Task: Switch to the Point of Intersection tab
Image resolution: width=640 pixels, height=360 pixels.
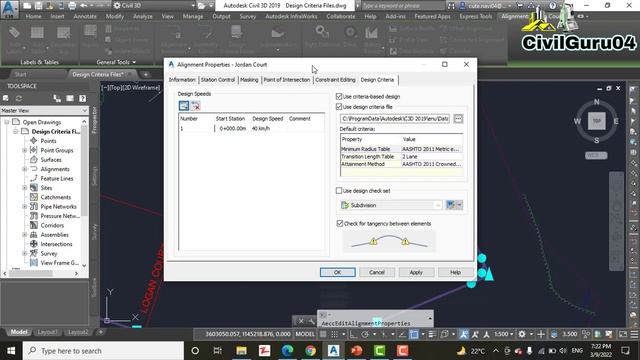Action: (287, 80)
